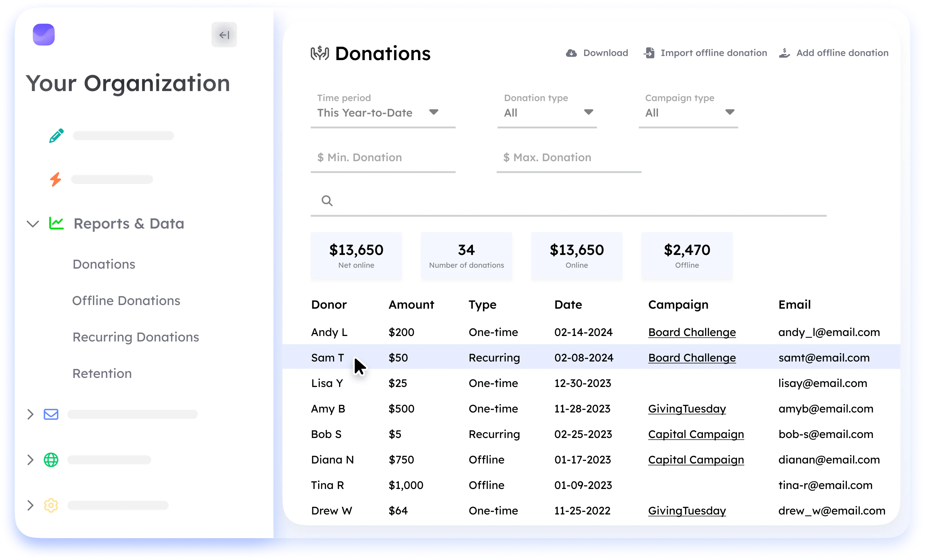The height and width of the screenshot is (560, 925).
Task: Click the Amount column header
Action: (411, 305)
